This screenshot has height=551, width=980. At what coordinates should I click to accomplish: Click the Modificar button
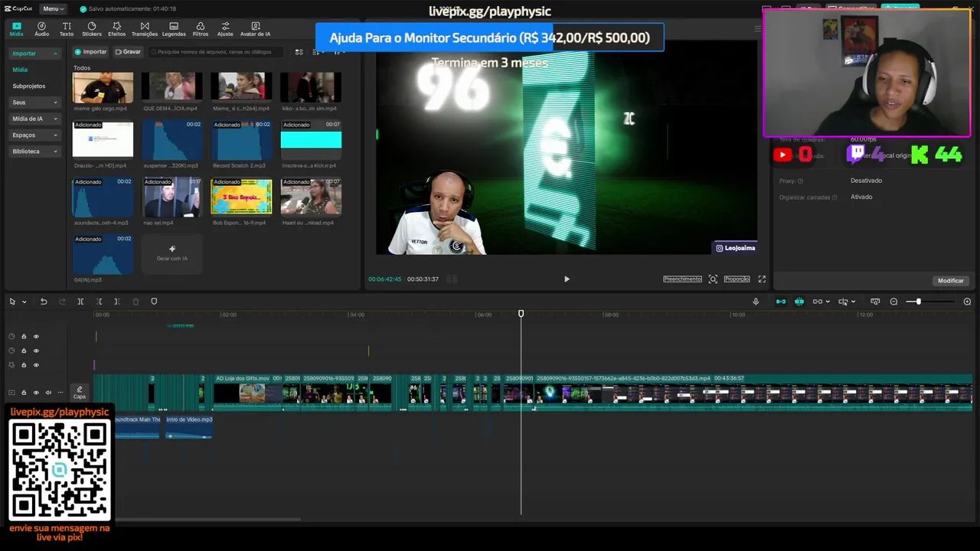[950, 281]
